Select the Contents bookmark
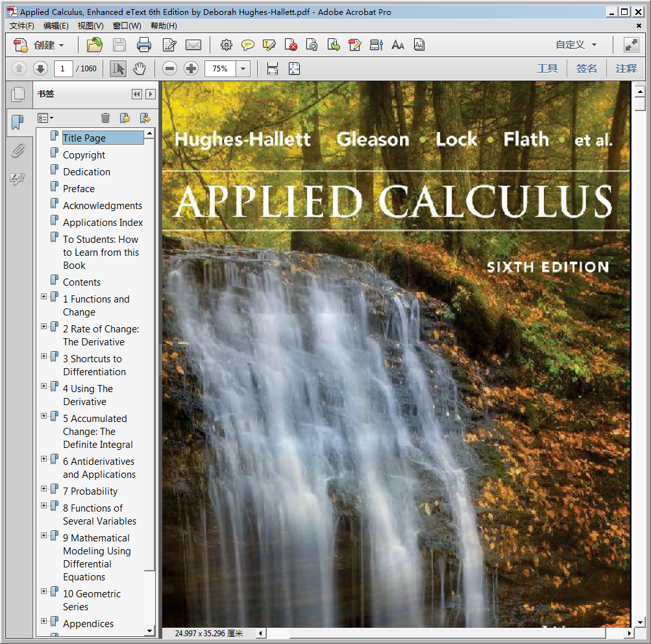 82,282
